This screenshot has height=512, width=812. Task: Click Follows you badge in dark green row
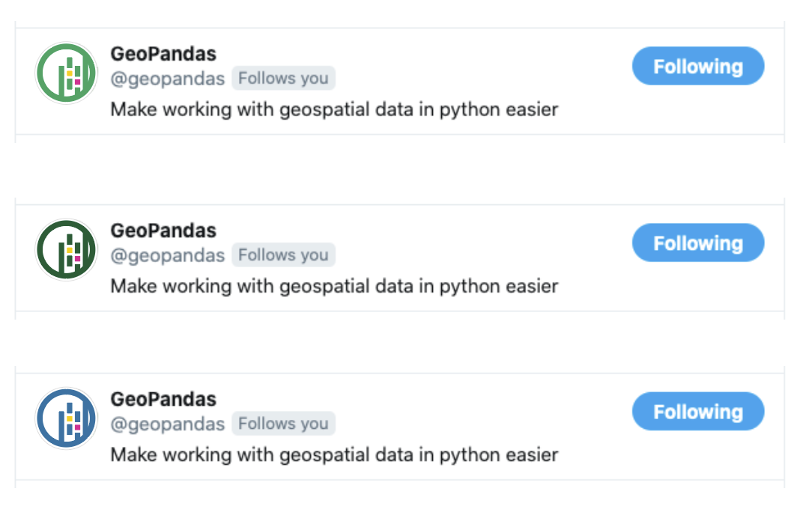pyautogui.click(x=283, y=255)
